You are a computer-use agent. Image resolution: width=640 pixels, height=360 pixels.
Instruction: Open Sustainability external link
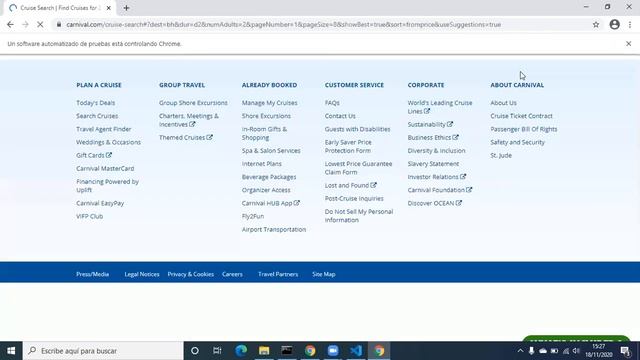pos(430,124)
